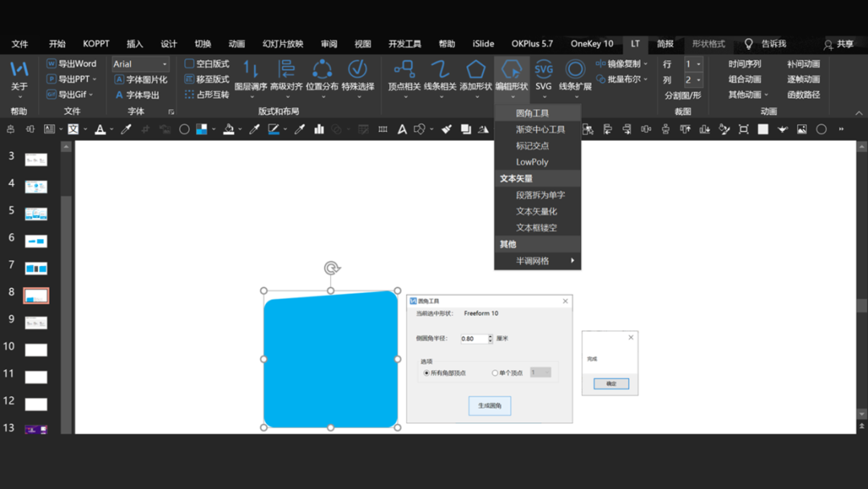Click the 告诉我 lightbulb search icon
The width and height of the screenshot is (868, 489).
click(748, 43)
